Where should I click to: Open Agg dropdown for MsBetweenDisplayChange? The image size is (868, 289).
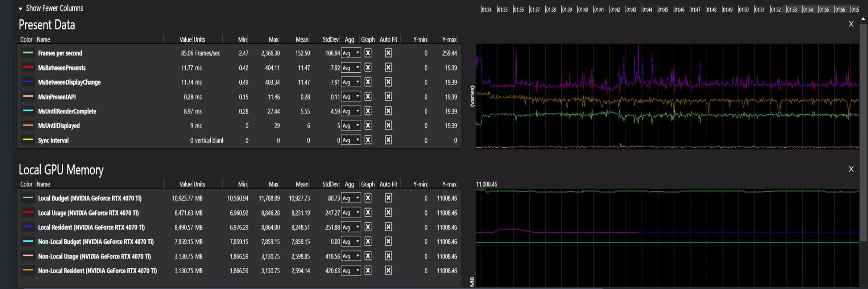351,82
